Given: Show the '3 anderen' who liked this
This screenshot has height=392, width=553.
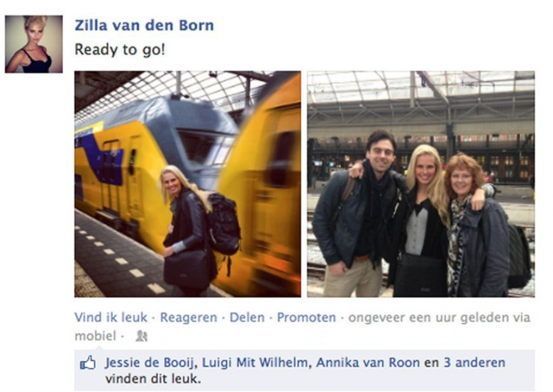Looking at the screenshot, I should point(474,362).
